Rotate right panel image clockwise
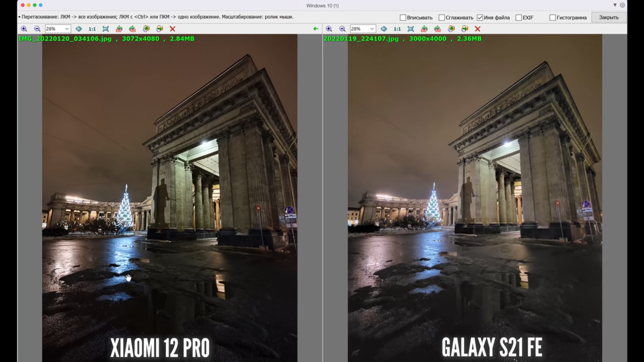 pyautogui.click(x=437, y=29)
